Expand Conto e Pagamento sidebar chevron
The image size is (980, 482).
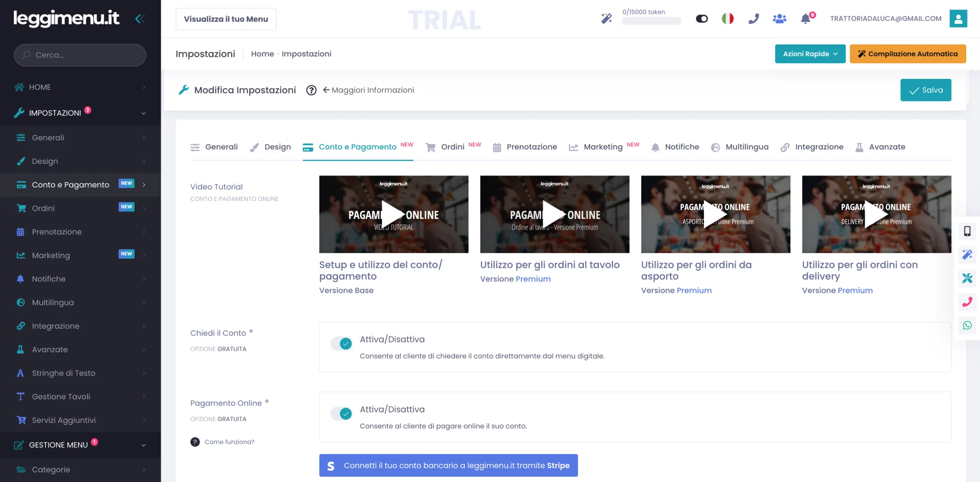pyautogui.click(x=144, y=185)
